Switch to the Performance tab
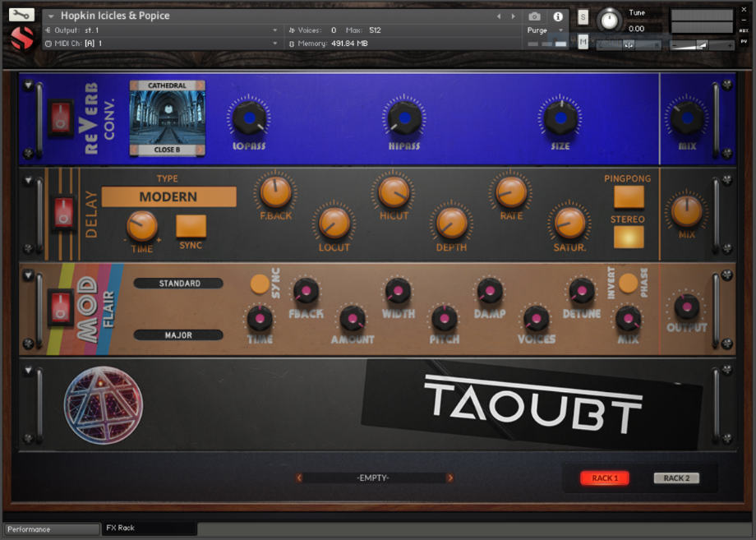 pyautogui.click(x=51, y=529)
